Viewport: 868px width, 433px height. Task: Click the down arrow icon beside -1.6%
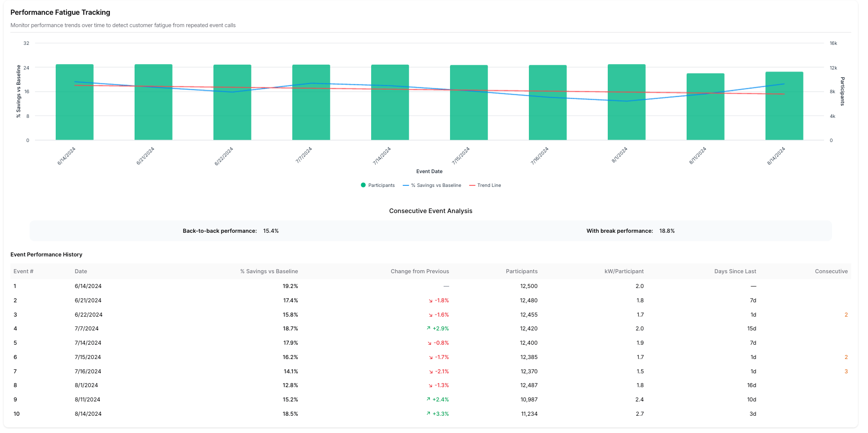[x=430, y=315]
